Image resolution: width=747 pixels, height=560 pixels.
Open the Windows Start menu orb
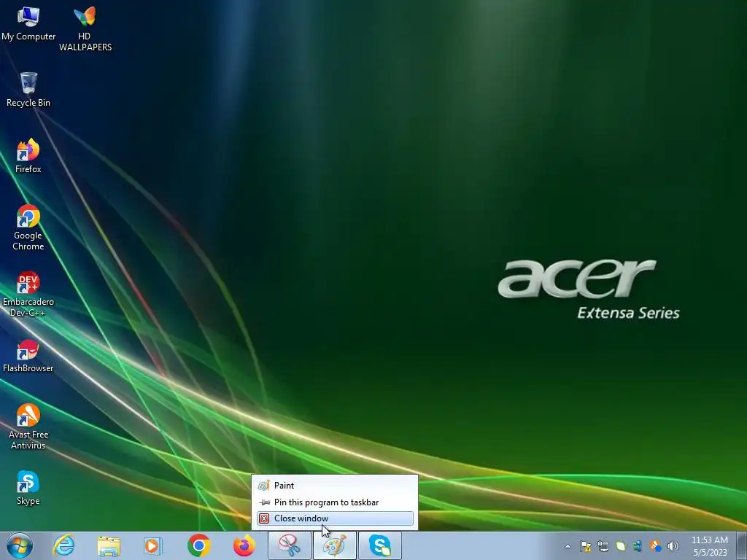(20, 545)
